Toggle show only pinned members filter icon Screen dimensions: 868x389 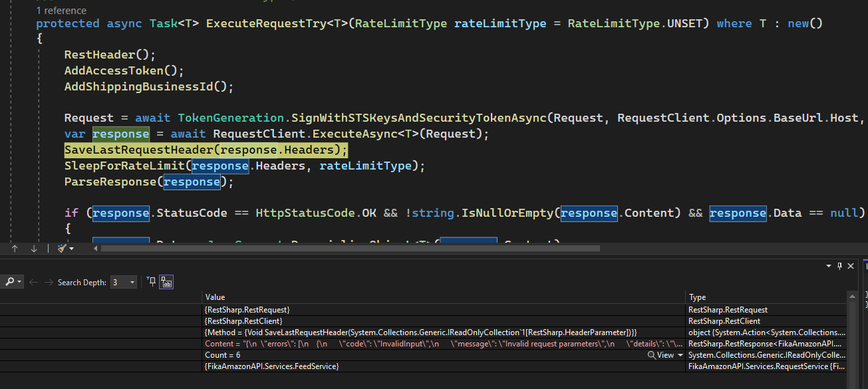(151, 282)
